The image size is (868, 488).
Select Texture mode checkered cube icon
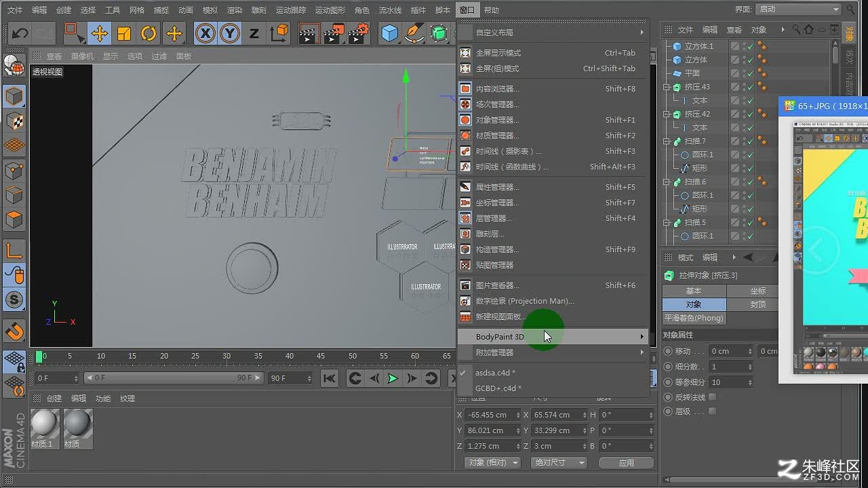pyautogui.click(x=14, y=121)
